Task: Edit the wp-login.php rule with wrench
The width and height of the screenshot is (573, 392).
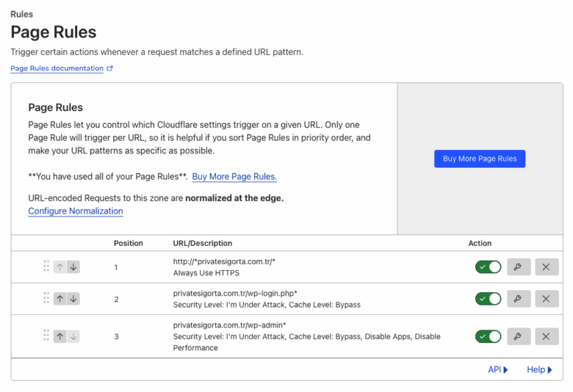Action: [x=519, y=299]
